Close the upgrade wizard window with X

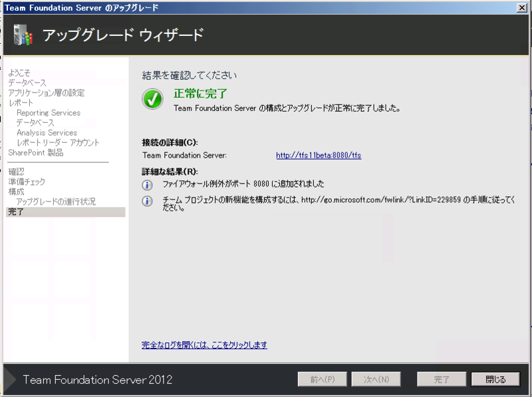[522, 7]
